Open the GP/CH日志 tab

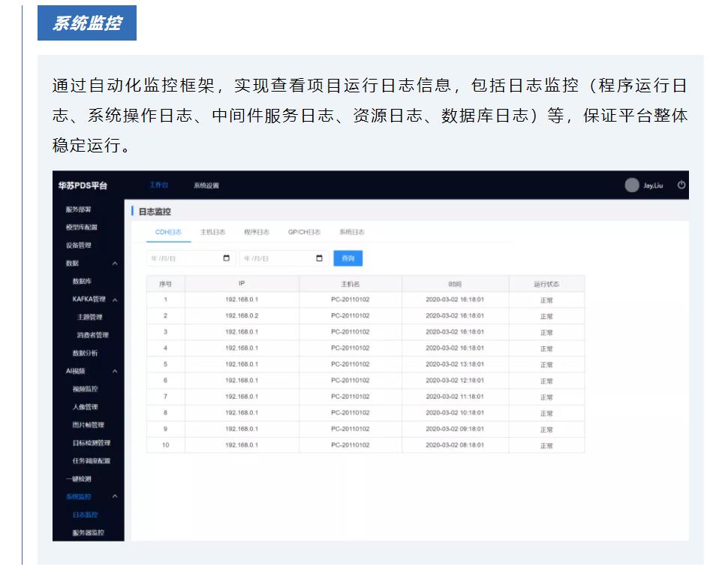click(305, 232)
